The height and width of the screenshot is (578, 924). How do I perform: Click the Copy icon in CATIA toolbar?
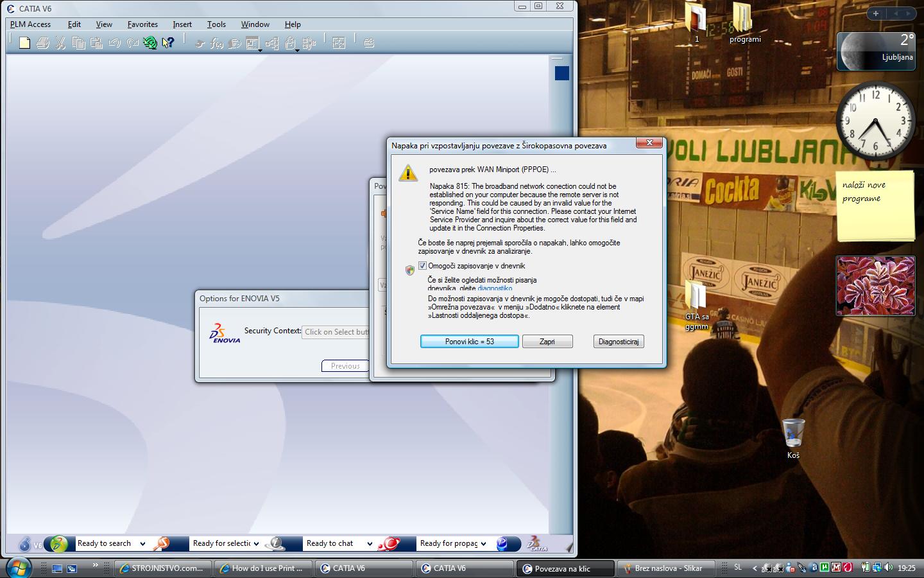tap(79, 43)
